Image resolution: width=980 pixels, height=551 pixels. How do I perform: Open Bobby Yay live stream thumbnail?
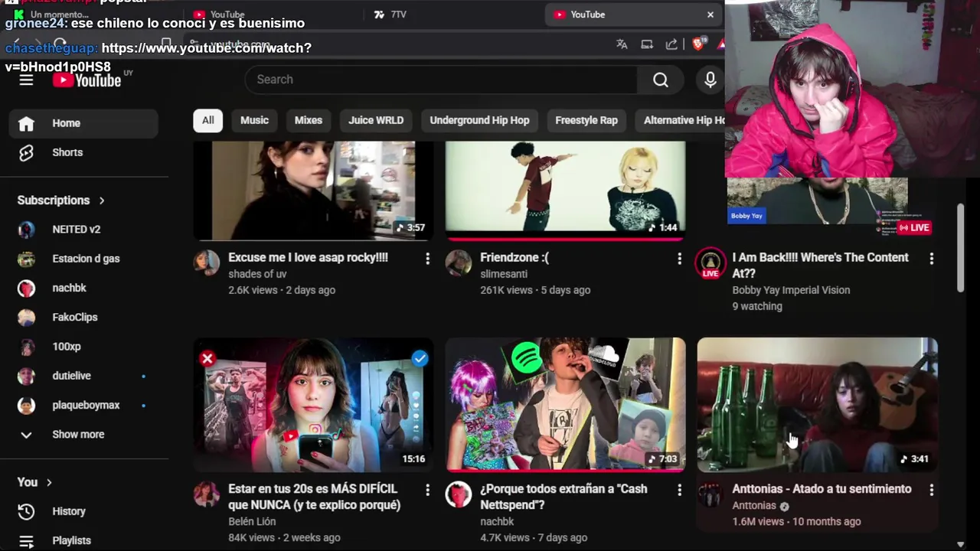(x=817, y=207)
